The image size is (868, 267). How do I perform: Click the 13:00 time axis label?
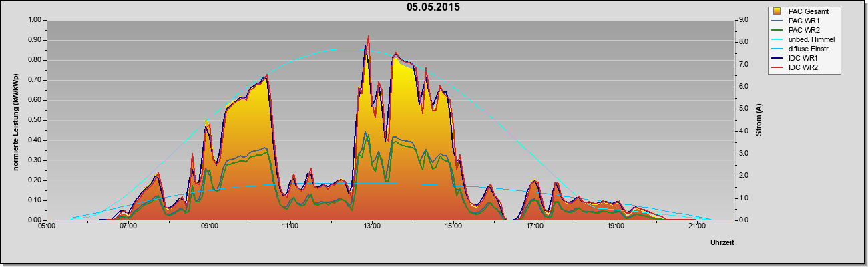pyautogui.click(x=372, y=226)
